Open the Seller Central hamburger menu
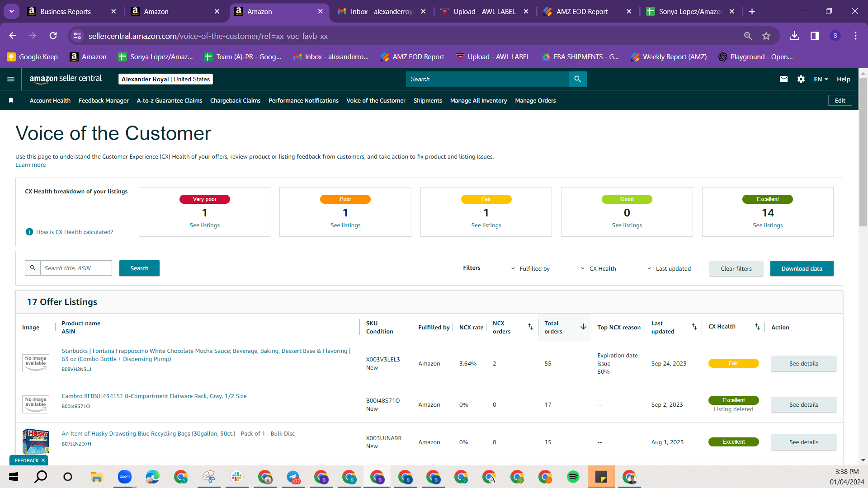 [x=11, y=79]
